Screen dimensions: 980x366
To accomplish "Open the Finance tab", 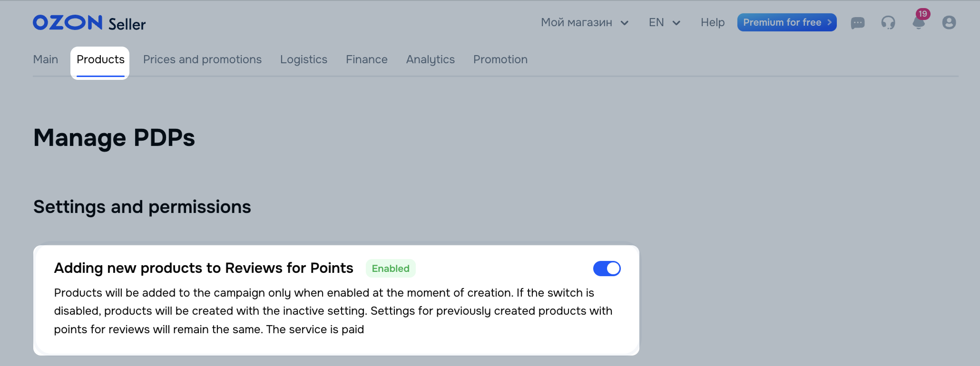I will (367, 59).
